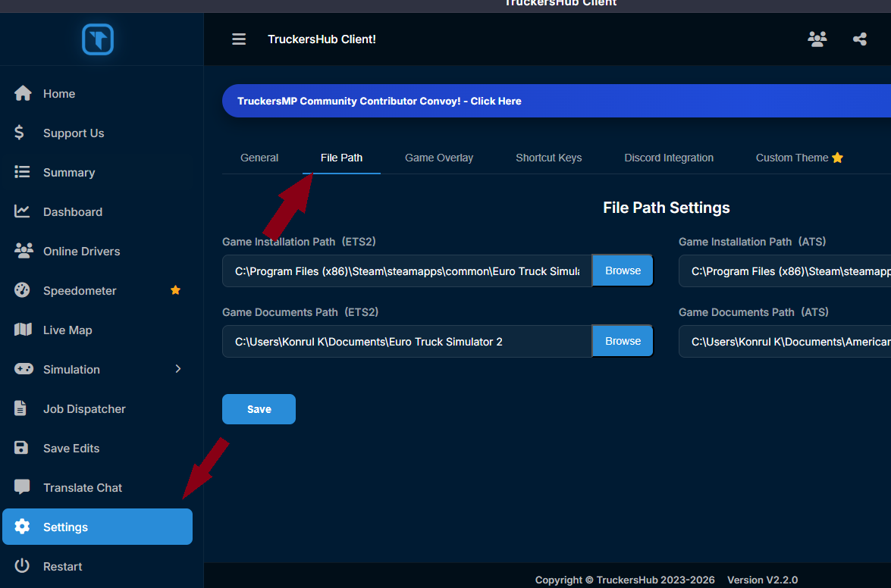891x588 pixels.
Task: Go to the Shortcut Keys tab
Action: click(548, 158)
